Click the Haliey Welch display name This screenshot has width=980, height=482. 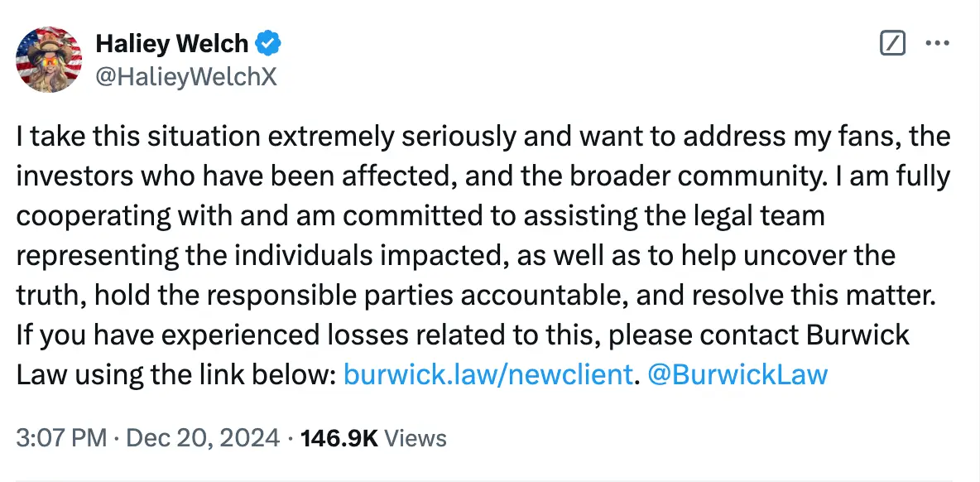[172, 43]
